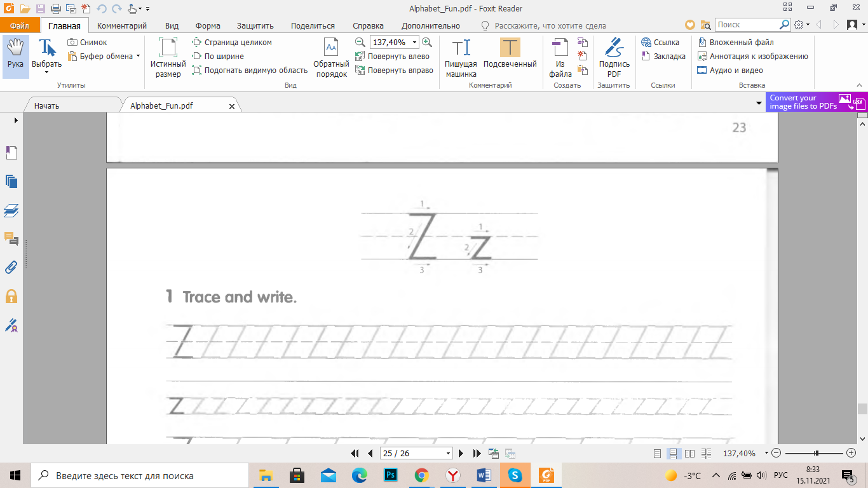
Task: Open the Comments panel in left sidebar
Action: point(11,239)
